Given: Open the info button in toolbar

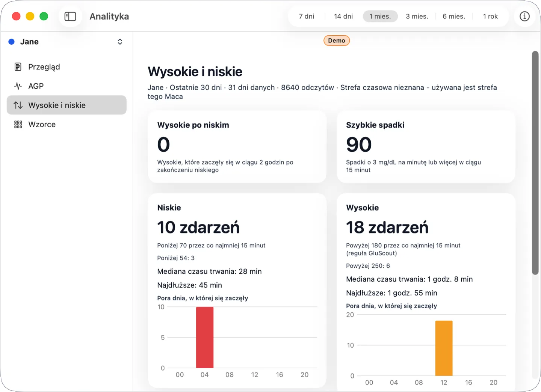Looking at the screenshot, I should click(x=524, y=17).
